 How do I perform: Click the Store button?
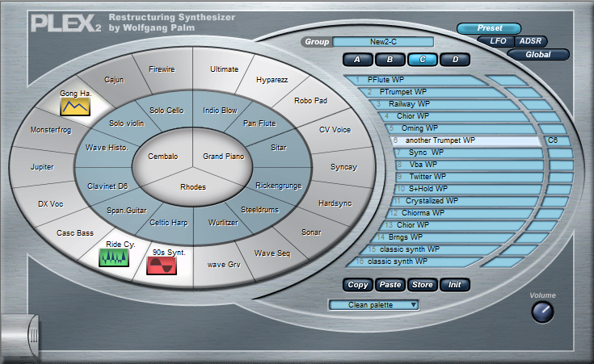[423, 285]
